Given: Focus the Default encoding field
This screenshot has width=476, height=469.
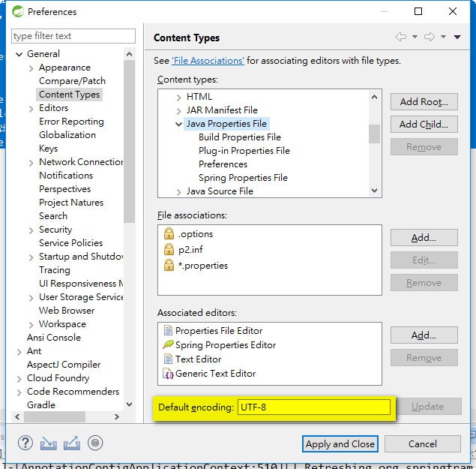Looking at the screenshot, I should (x=314, y=407).
